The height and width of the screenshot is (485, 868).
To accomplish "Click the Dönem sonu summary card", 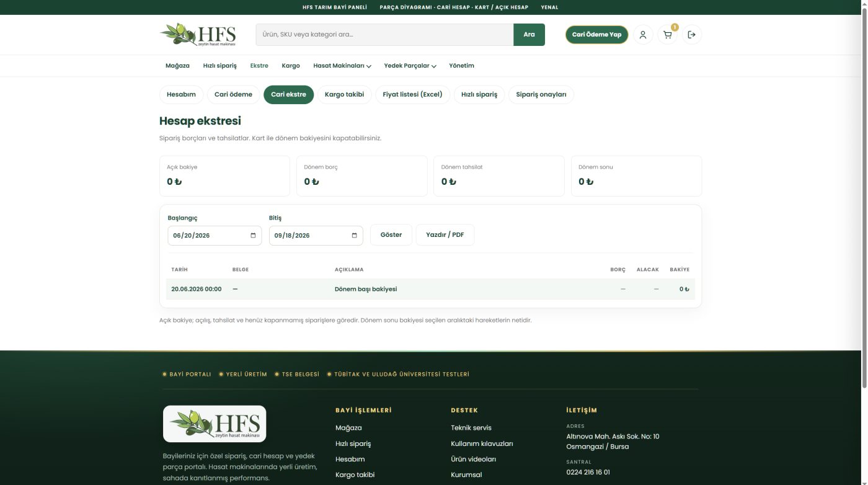I will click(x=637, y=176).
